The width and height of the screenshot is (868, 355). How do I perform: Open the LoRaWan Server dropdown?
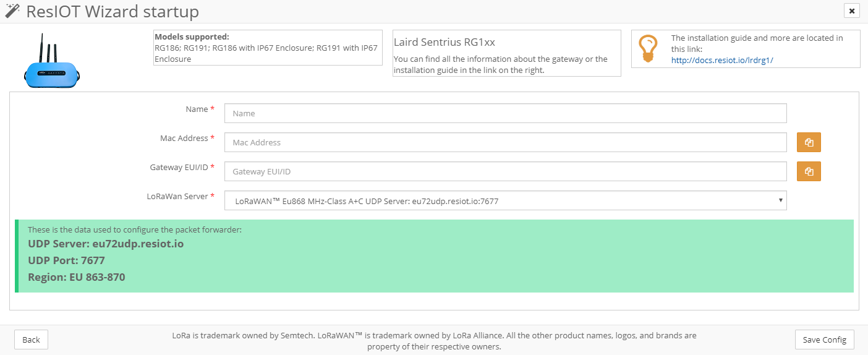505,200
